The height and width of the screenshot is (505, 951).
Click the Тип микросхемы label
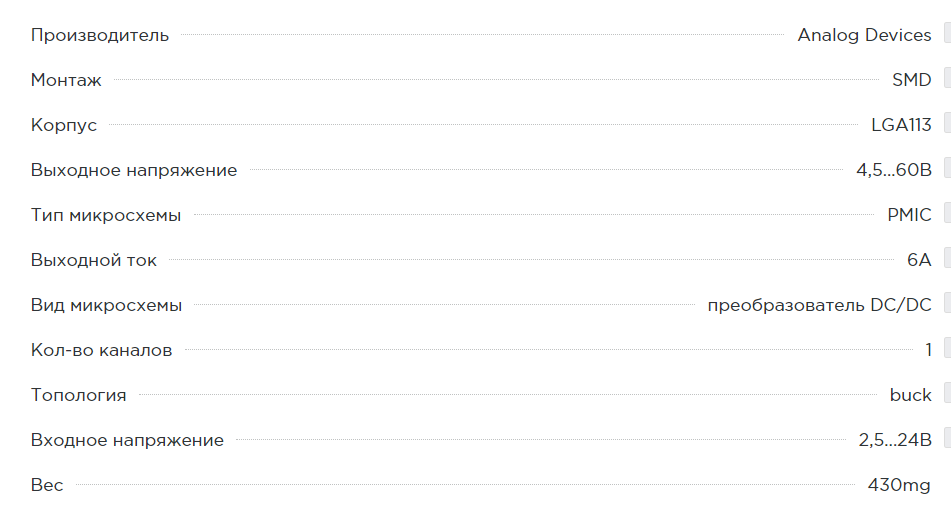click(x=106, y=215)
